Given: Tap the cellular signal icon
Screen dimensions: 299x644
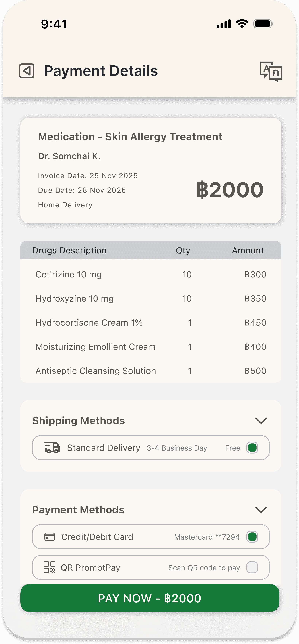Looking at the screenshot, I should (224, 24).
